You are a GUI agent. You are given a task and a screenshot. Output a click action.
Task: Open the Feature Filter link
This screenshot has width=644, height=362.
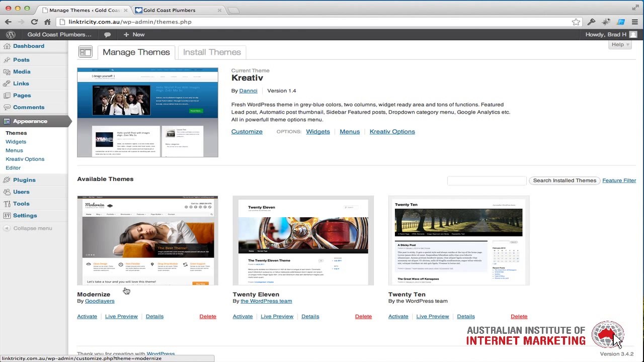pyautogui.click(x=619, y=180)
